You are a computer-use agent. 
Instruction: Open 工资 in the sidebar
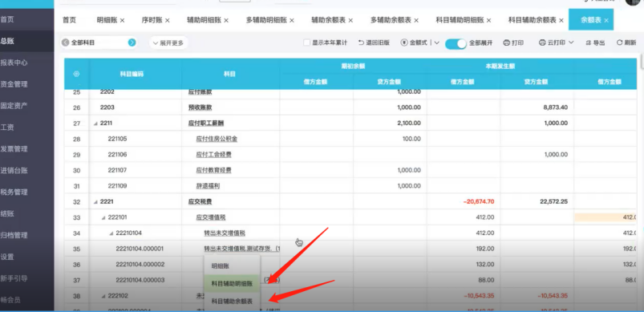[x=26, y=128]
